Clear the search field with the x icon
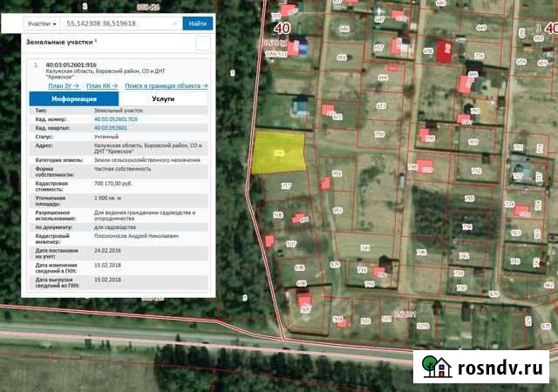This screenshot has height=392, width=558. tap(175, 24)
